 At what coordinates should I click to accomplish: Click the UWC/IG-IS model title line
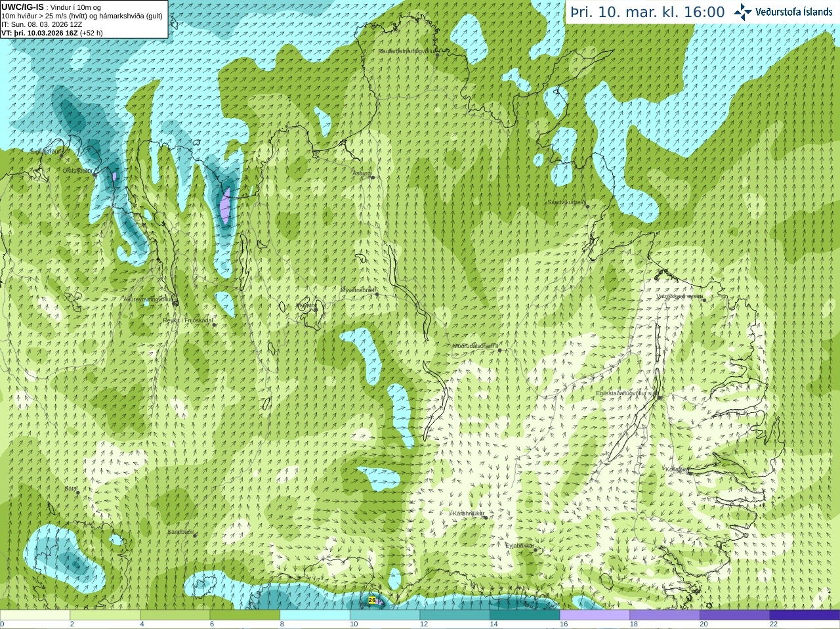pos(51,7)
